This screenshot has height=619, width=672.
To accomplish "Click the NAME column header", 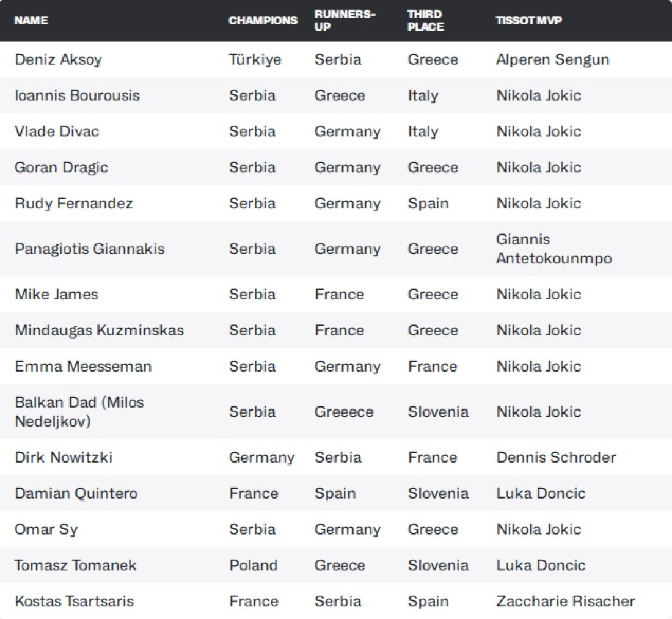I will pyautogui.click(x=31, y=20).
